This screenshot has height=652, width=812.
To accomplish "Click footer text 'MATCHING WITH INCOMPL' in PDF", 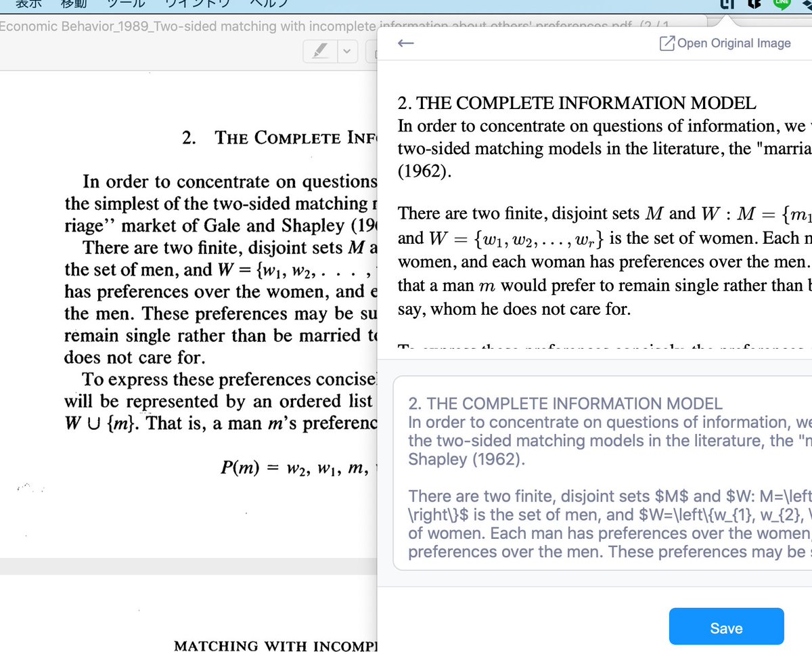I will tap(275, 645).
